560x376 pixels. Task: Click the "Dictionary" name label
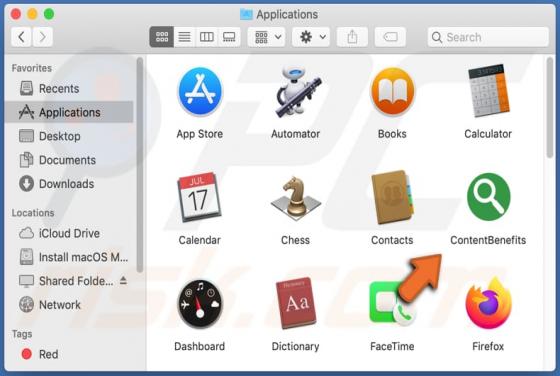(x=295, y=346)
